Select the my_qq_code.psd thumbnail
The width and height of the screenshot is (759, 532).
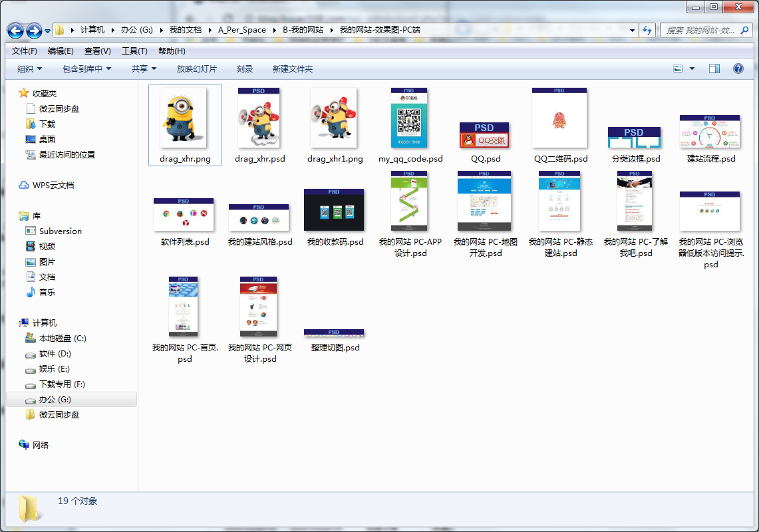(x=409, y=118)
